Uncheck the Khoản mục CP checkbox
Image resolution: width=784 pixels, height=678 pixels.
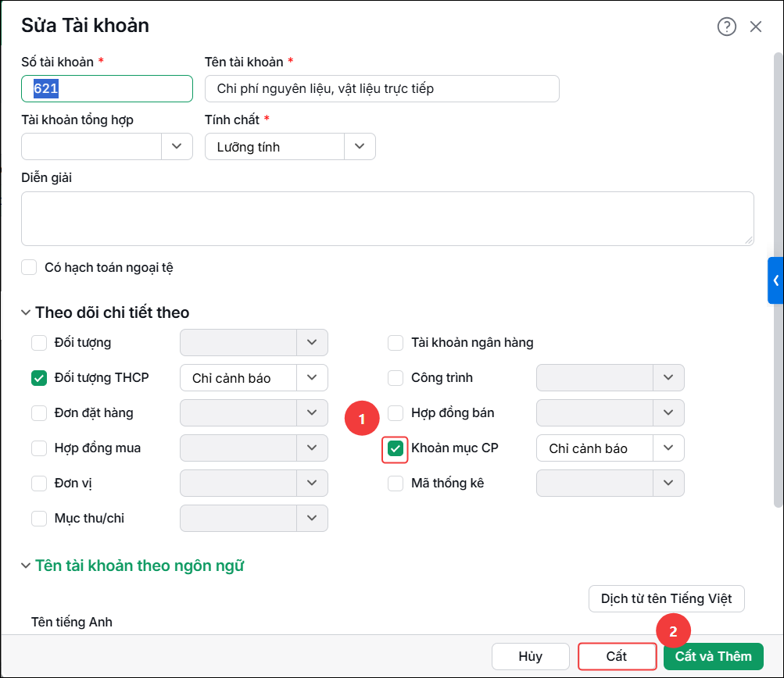[396, 448]
